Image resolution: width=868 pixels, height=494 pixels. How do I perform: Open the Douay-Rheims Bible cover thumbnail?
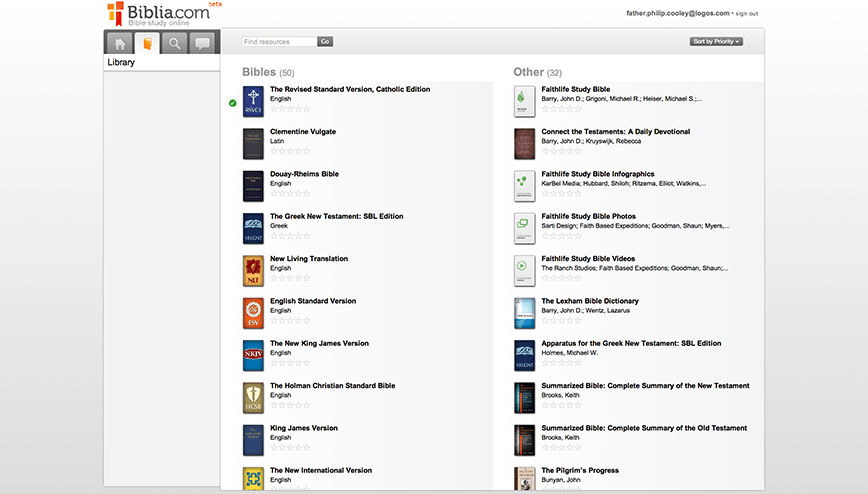(253, 186)
